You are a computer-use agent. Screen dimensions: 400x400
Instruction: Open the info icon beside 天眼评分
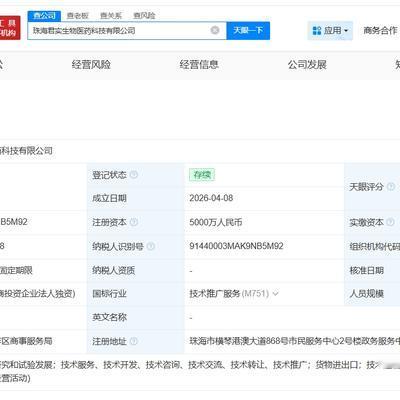tap(391, 187)
